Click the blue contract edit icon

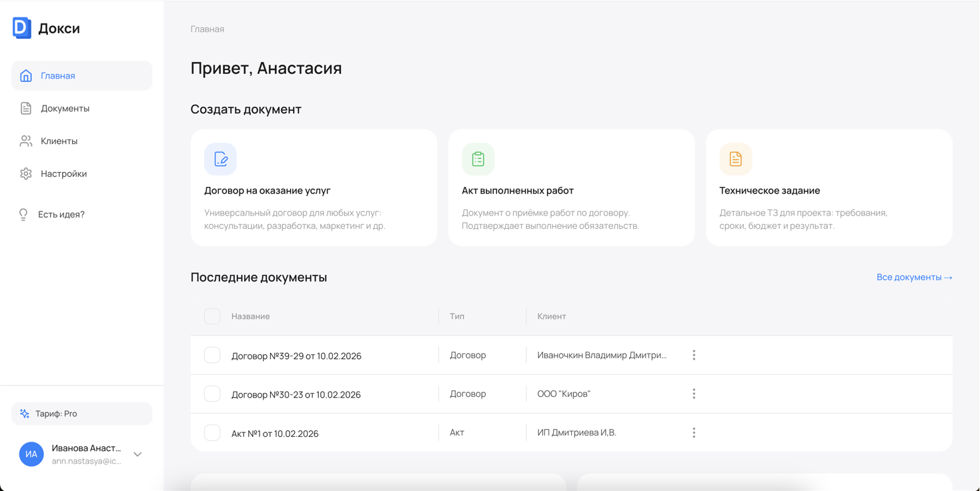(x=221, y=159)
